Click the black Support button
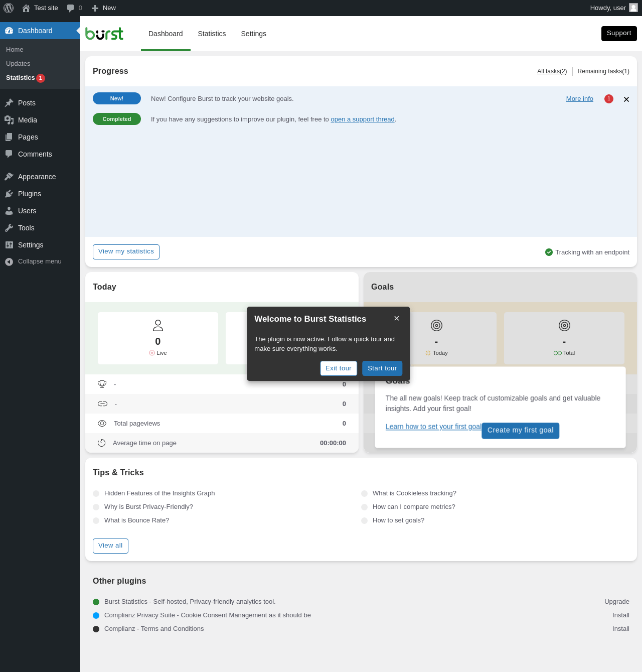This screenshot has height=672, width=642. tap(619, 34)
